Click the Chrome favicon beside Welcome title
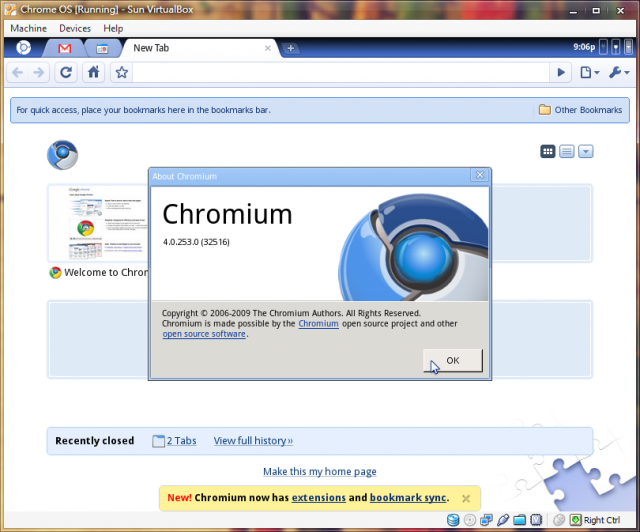 point(55,272)
